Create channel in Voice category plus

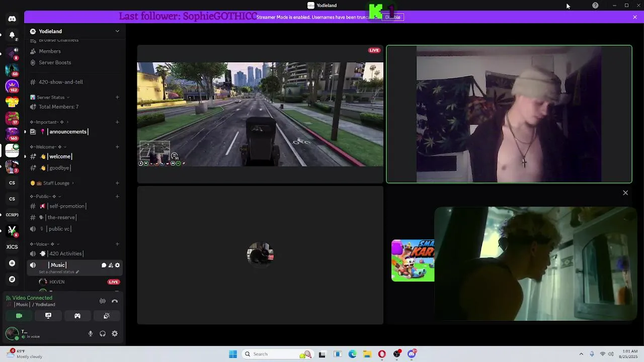117,244
